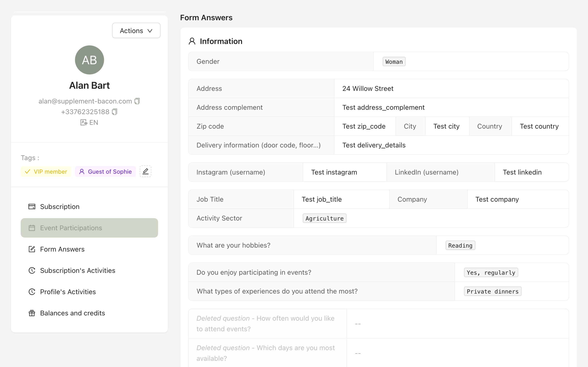Image resolution: width=588 pixels, height=367 pixels.
Task: Click the alan@supplement-bacon.com email text
Action: coord(85,101)
